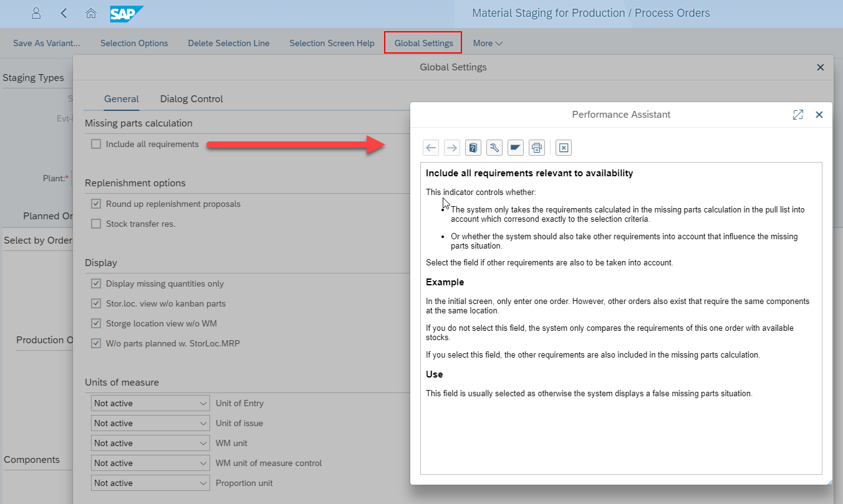Click 'Missing parts calculation' section label

pos(138,123)
